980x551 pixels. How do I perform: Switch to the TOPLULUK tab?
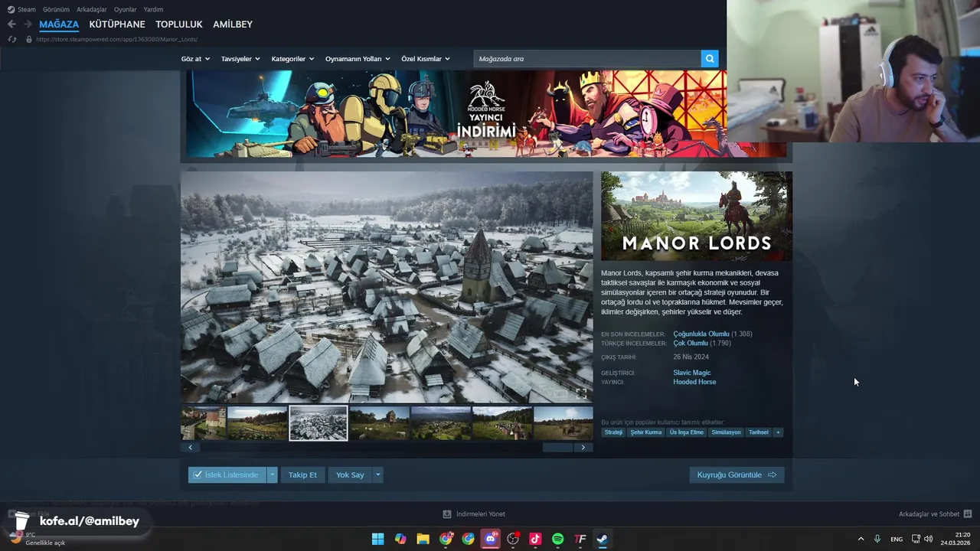179,24
